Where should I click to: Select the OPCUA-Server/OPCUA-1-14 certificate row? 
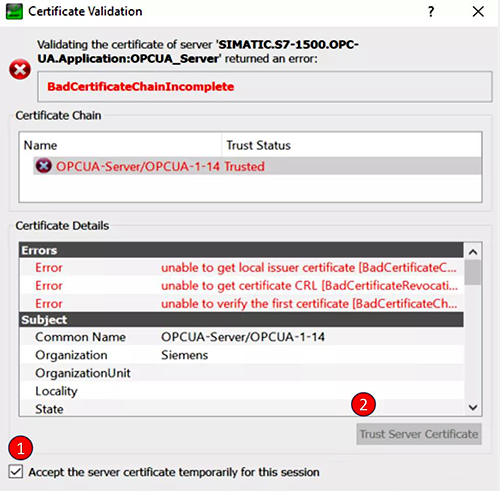[257, 166]
